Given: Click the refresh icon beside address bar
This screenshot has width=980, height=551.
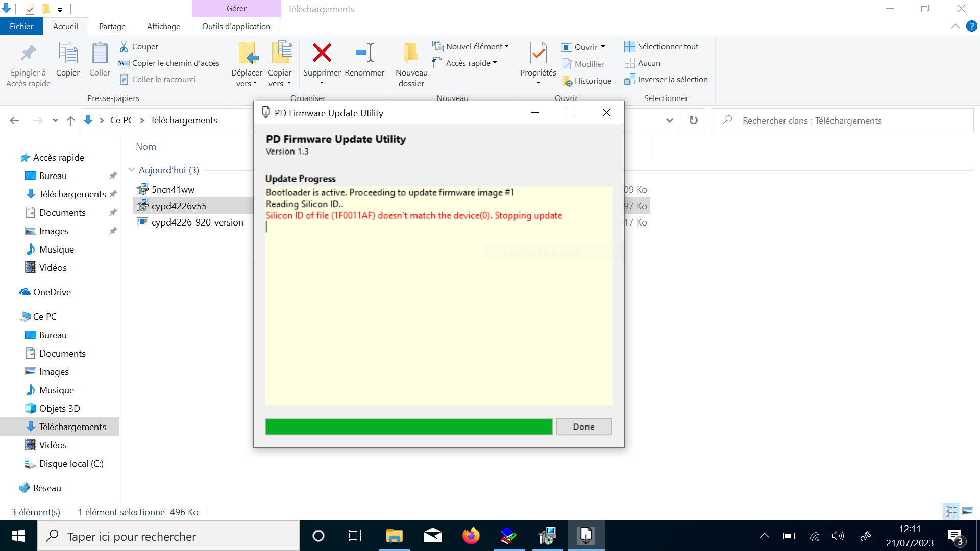Looking at the screenshot, I should (693, 120).
